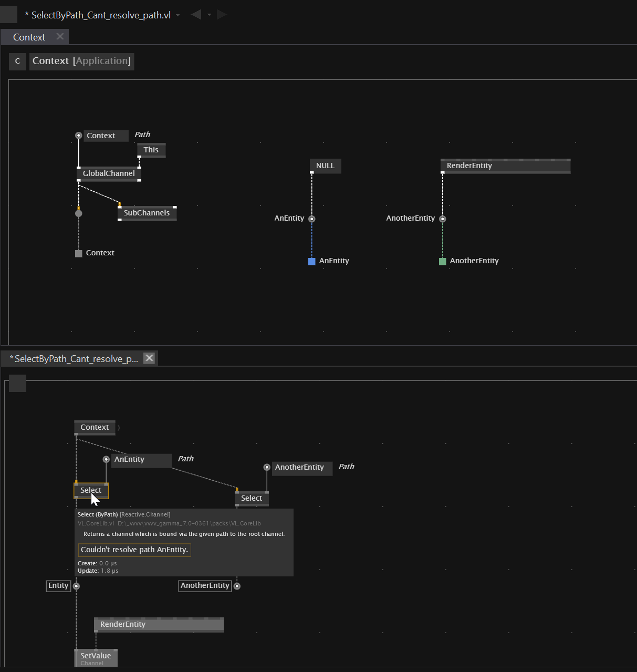Open the navigation history dropdown between arrows
637x672 pixels.
209,15
